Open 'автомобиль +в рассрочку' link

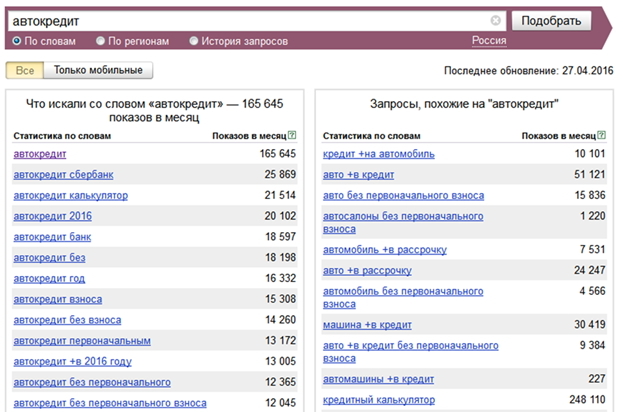(385, 250)
